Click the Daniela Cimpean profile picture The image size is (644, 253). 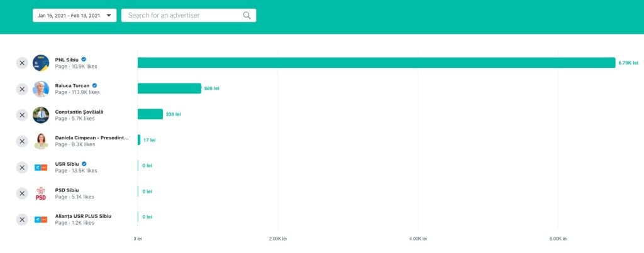41,141
